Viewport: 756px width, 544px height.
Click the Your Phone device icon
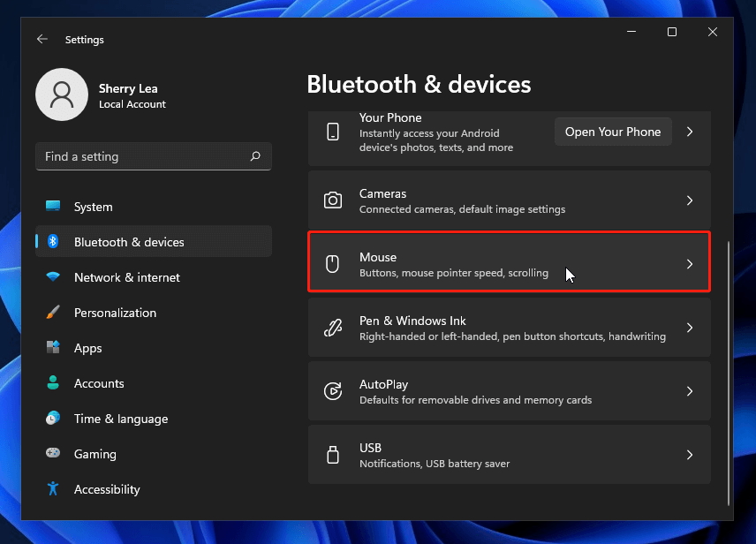coord(333,132)
